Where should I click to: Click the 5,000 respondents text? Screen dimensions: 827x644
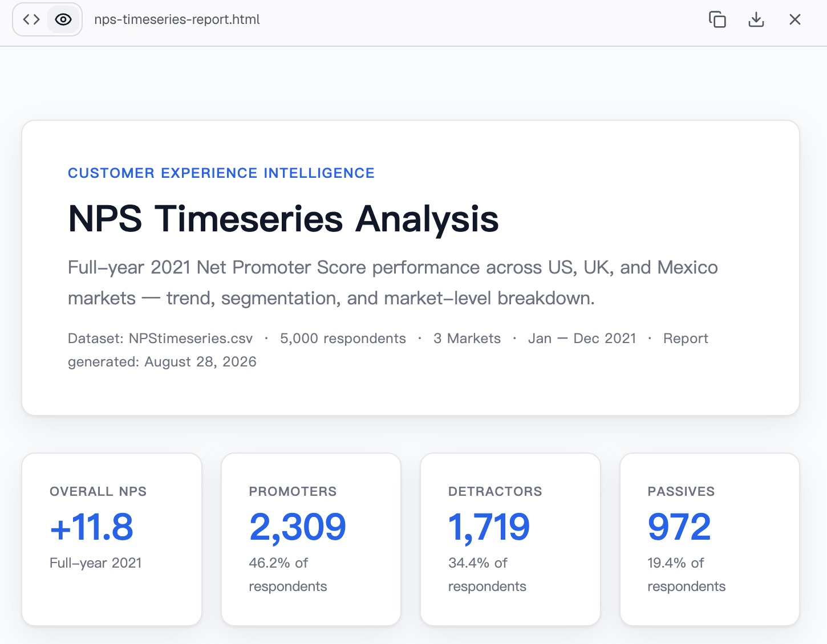click(x=343, y=339)
